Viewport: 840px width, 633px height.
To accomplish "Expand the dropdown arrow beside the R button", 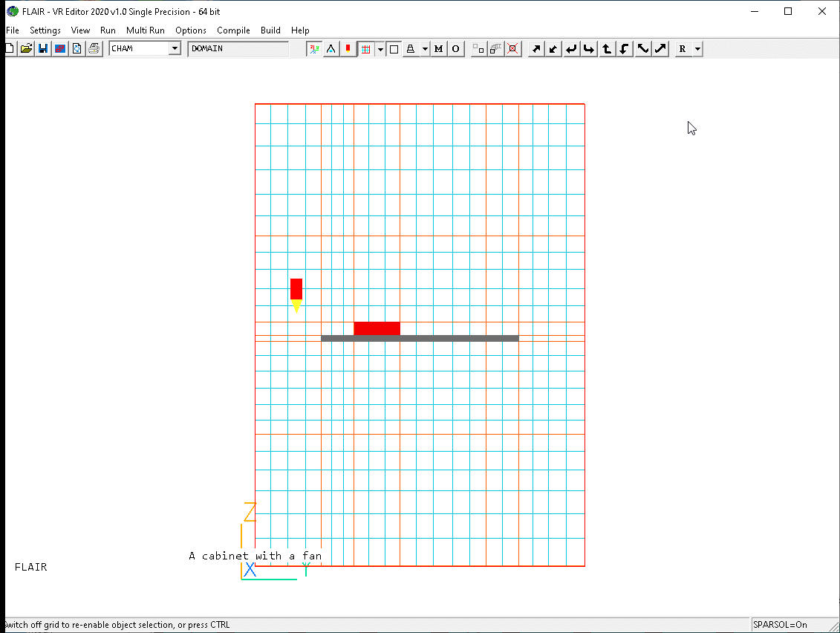I will (697, 49).
